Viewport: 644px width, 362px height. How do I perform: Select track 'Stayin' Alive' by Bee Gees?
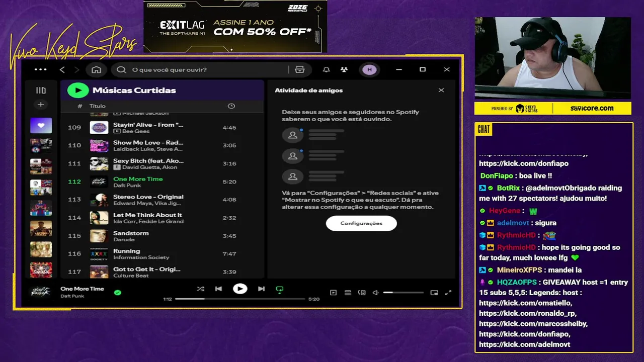pyautogui.click(x=162, y=128)
